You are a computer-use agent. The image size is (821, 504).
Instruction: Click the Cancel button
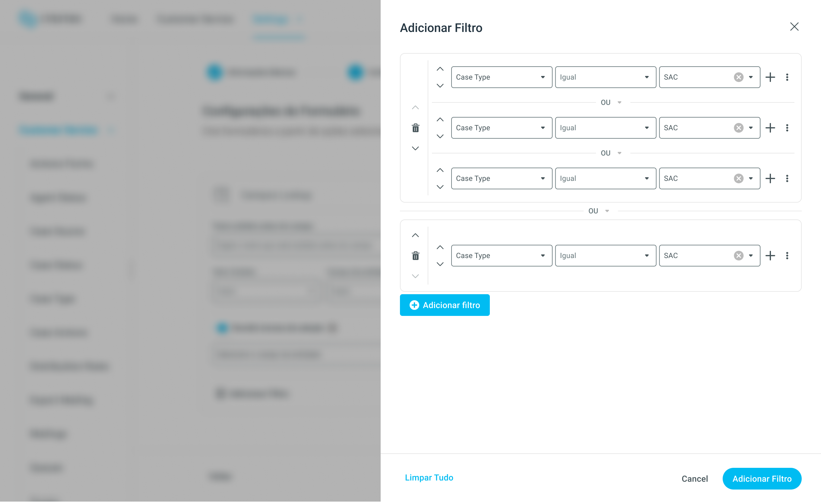[695, 479]
